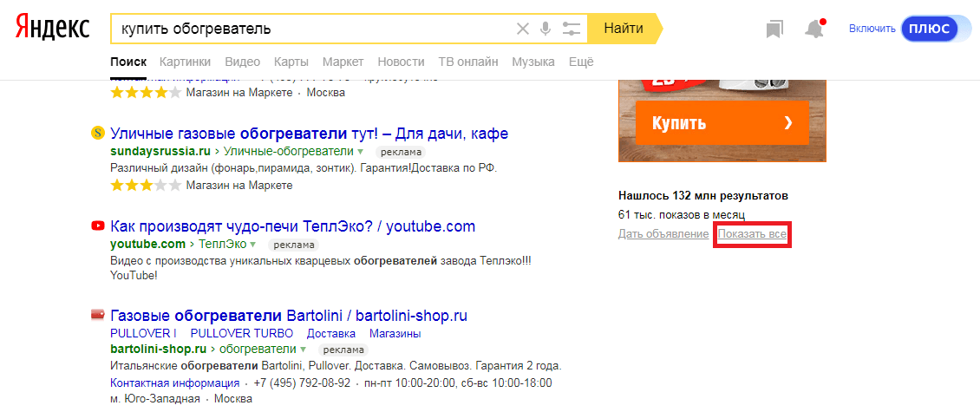The height and width of the screenshot is (412, 980).
Task: Click the orange Купить banner button
Action: pyautogui.click(x=722, y=123)
